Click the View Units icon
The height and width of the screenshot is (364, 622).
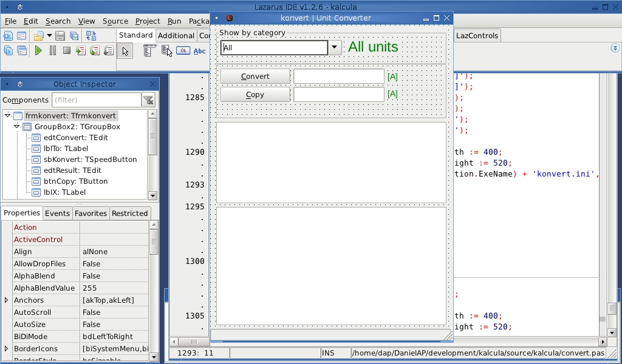tap(8, 51)
